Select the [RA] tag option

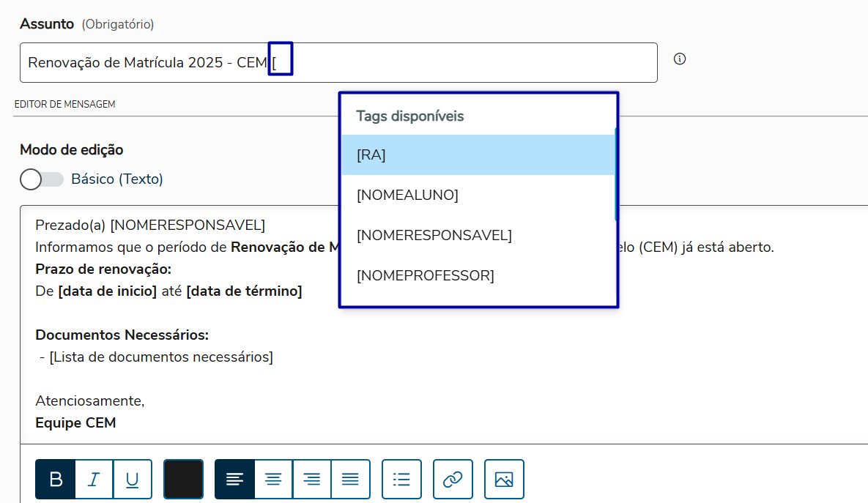click(478, 155)
